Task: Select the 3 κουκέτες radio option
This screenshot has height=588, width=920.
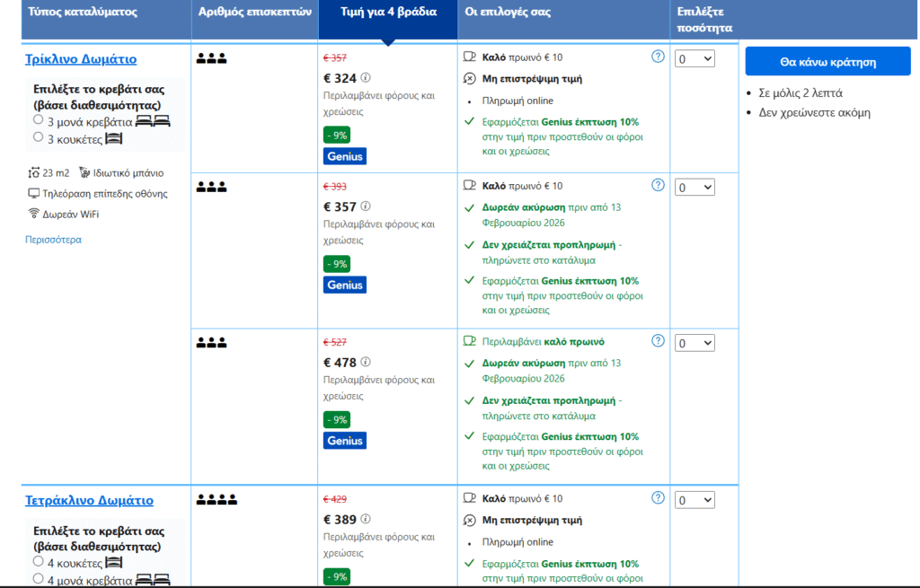Action: click(38, 137)
